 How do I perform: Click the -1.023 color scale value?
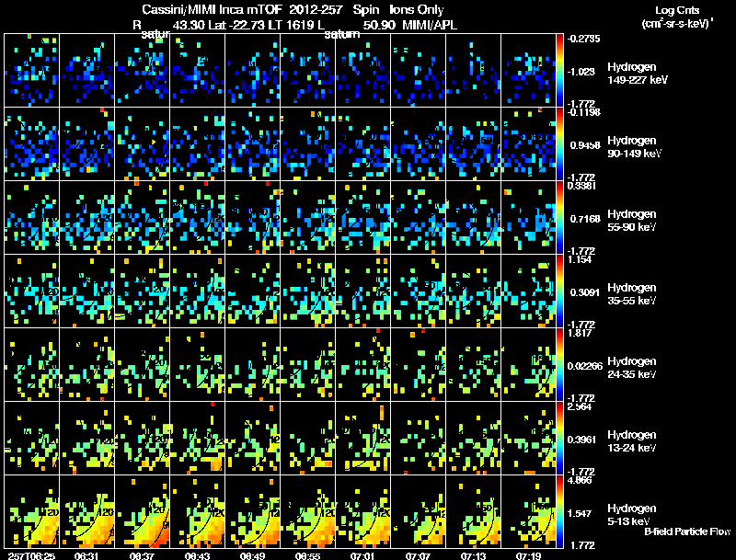point(581,72)
